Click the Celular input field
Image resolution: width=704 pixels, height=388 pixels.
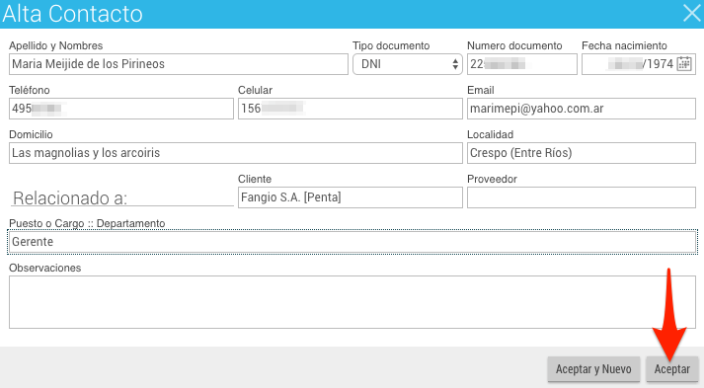(x=350, y=109)
